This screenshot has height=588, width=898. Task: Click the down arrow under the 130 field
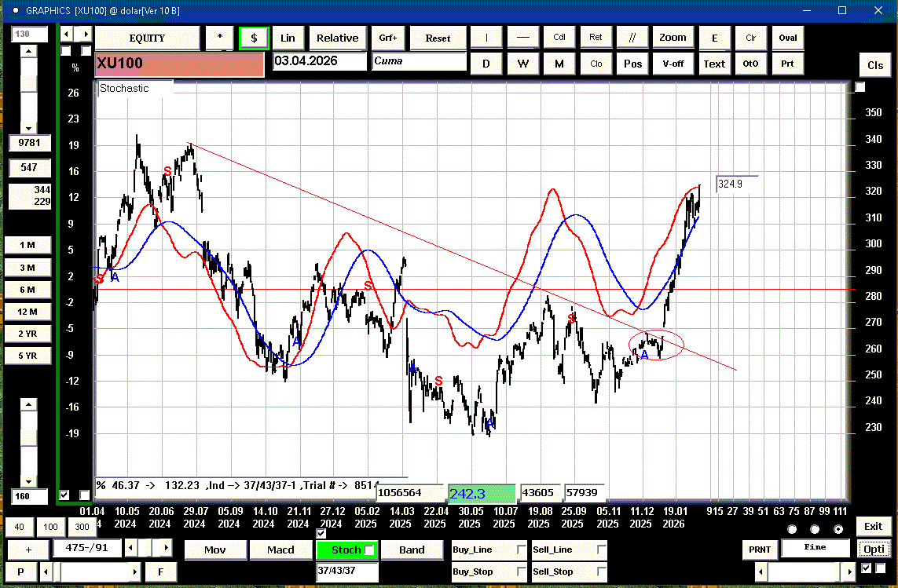[x=29, y=128]
